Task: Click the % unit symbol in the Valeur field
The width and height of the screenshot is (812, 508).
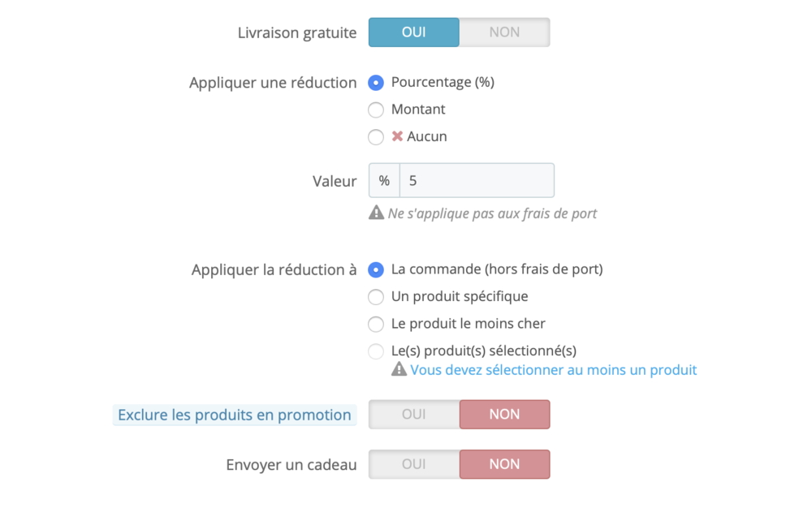Action: (384, 180)
